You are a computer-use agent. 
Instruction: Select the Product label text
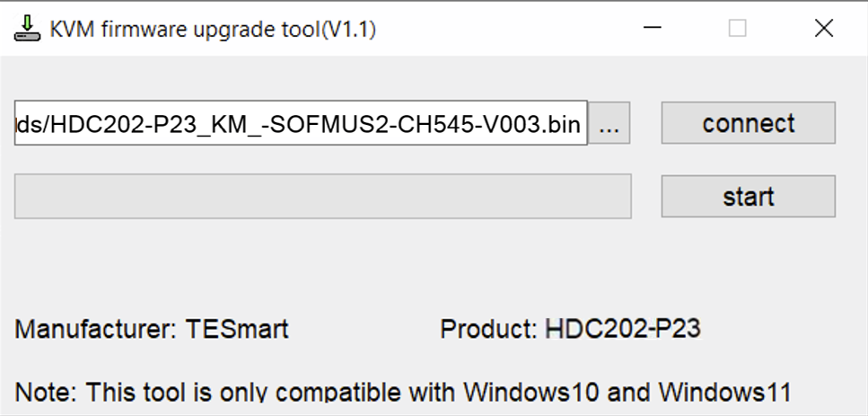(x=489, y=329)
